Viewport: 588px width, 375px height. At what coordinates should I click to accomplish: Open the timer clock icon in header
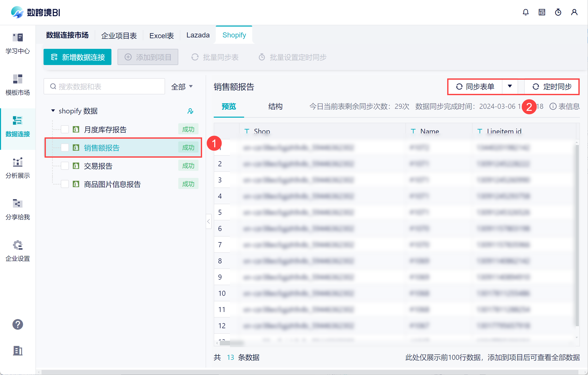coord(558,12)
